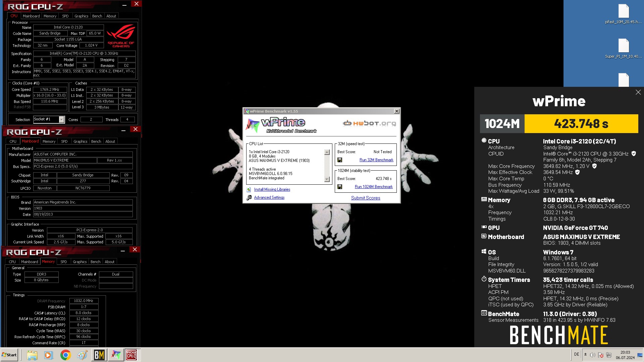This screenshot has height=362, width=644.
Task: Select About tab in top CPU-Z window
Action: coord(111,16)
